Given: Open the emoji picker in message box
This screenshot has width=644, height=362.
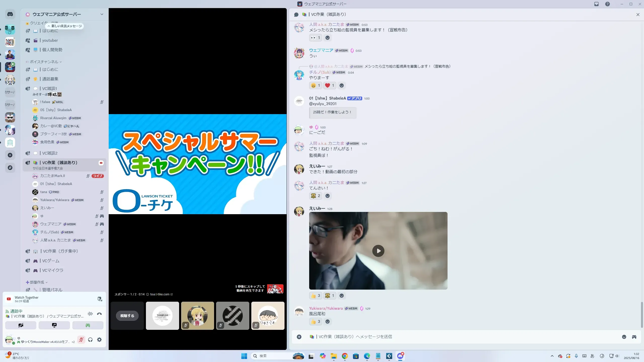Looking at the screenshot, I should [624, 337].
